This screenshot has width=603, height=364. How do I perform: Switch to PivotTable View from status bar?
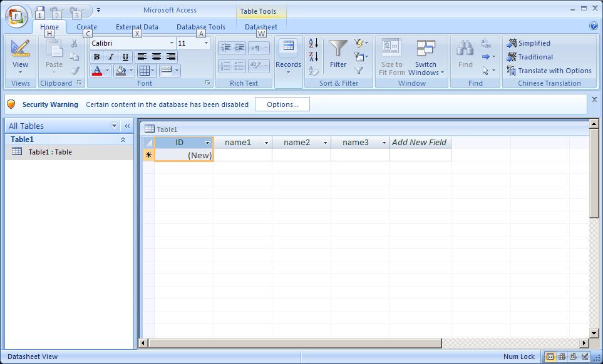click(x=562, y=356)
